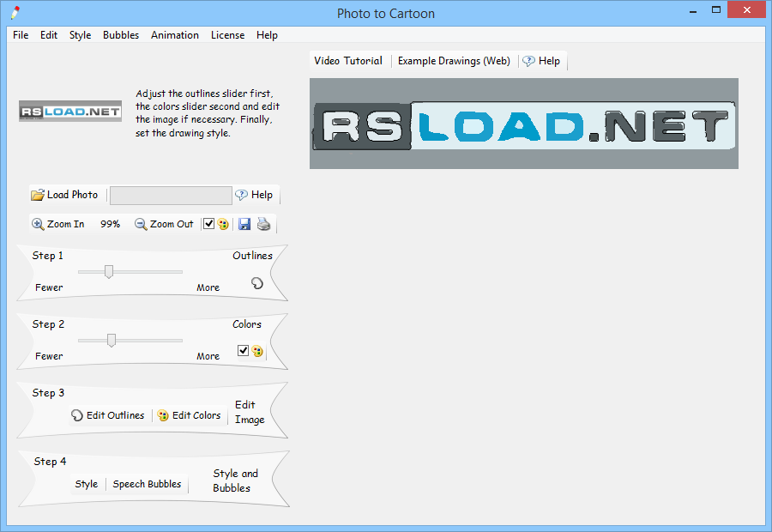Click the Video Tutorial button
772x532 pixels.
pos(348,61)
